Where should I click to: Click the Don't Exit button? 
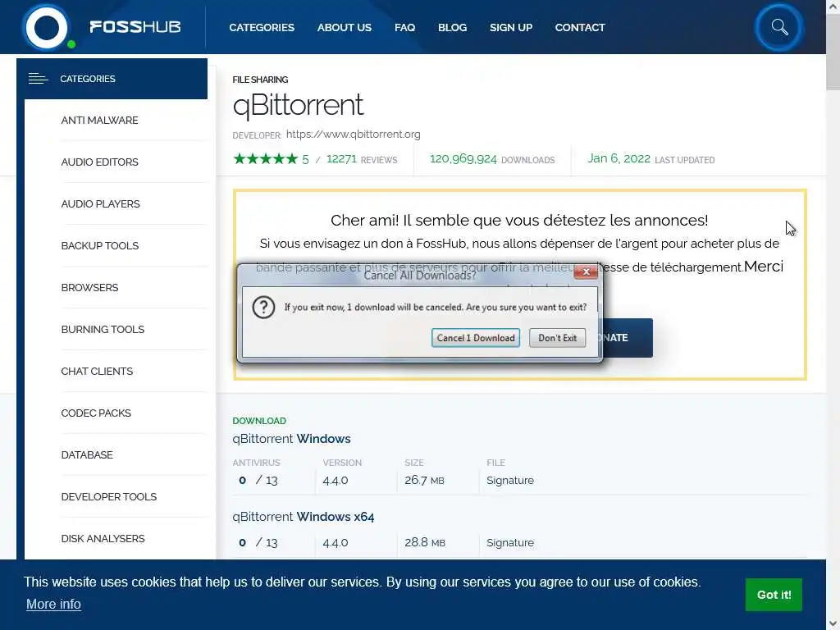pyautogui.click(x=557, y=338)
